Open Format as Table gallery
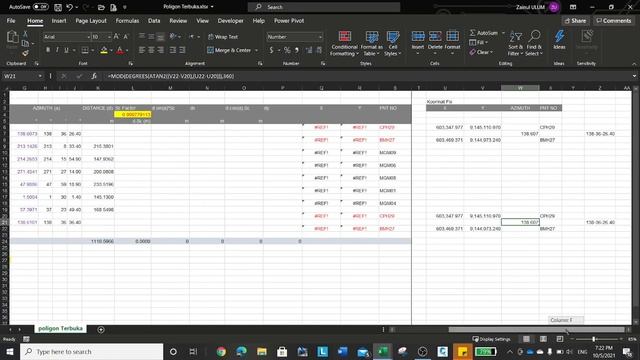 (371, 43)
